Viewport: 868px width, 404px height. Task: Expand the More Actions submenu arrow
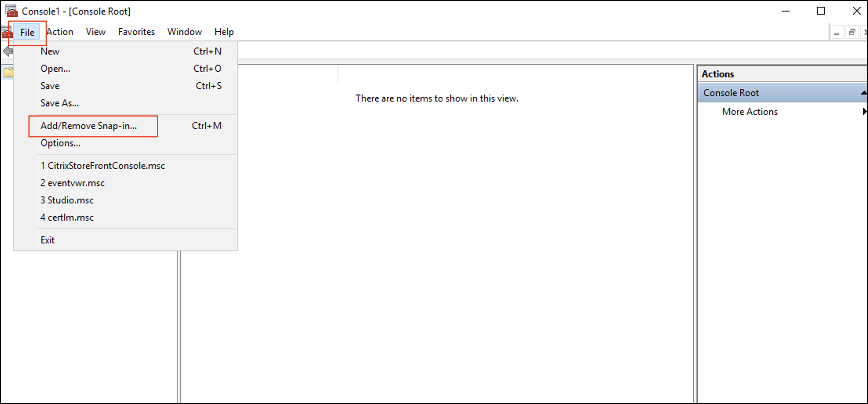pos(864,112)
